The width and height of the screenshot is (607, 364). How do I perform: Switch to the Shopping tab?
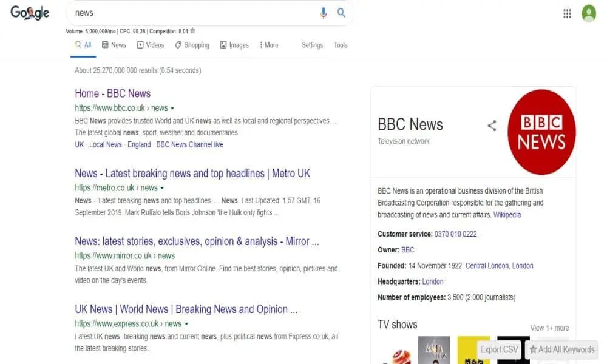point(192,45)
